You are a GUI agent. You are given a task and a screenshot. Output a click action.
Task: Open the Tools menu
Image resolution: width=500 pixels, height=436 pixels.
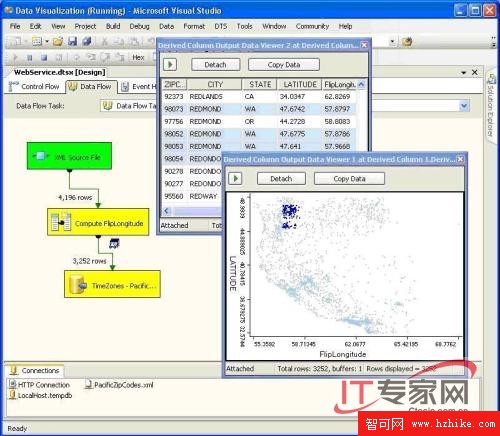tap(244, 26)
